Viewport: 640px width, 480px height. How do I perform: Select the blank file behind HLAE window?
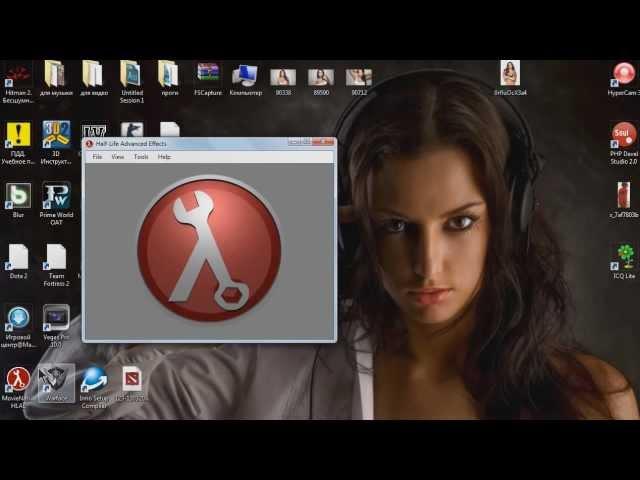tap(169, 129)
